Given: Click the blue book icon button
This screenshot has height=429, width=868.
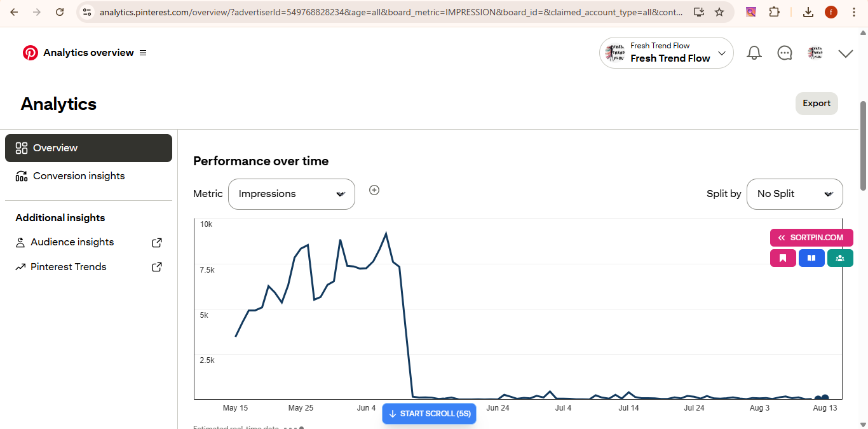Looking at the screenshot, I should 811,258.
